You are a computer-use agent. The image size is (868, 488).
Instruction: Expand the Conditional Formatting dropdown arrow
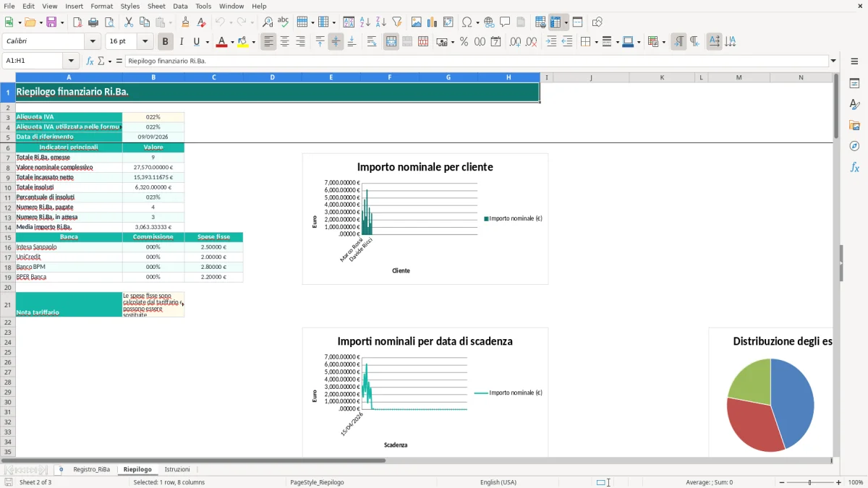coord(663,42)
